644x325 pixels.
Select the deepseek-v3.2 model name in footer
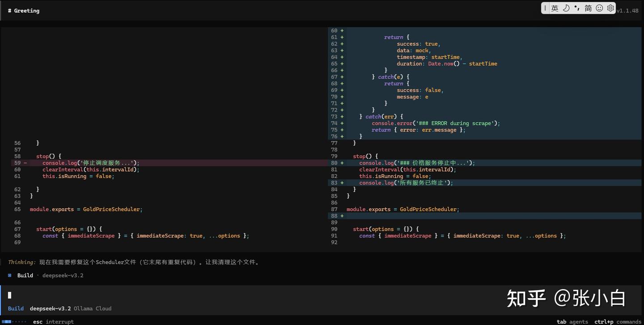pos(51,308)
